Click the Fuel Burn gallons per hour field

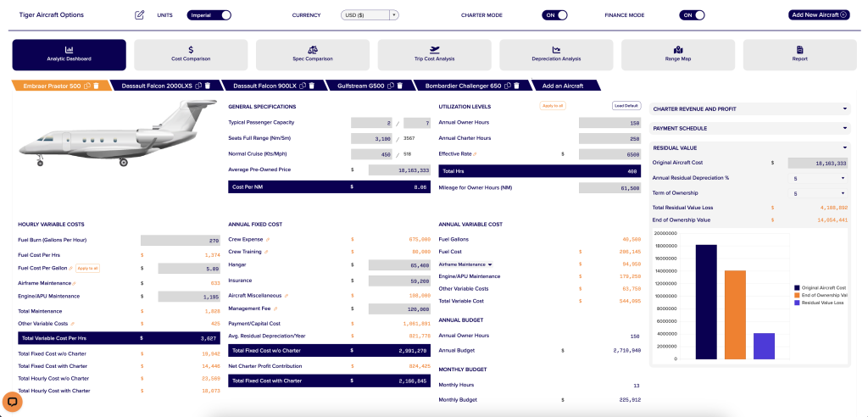point(181,241)
